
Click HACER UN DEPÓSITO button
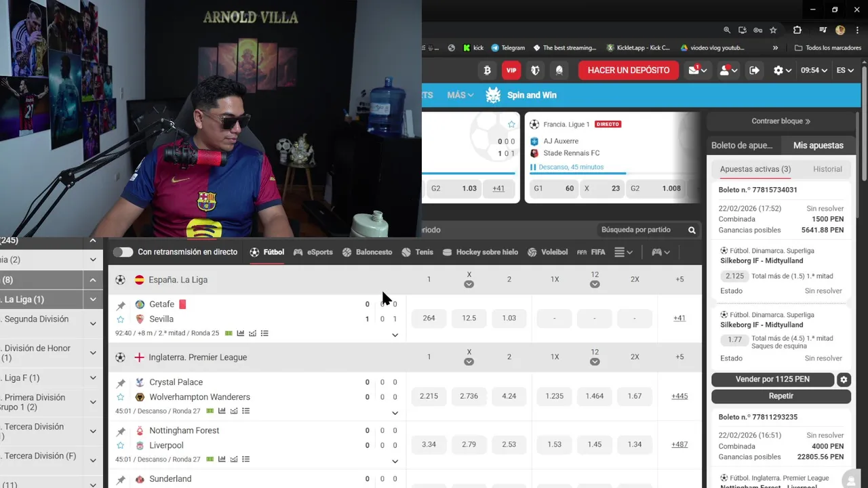coord(629,70)
